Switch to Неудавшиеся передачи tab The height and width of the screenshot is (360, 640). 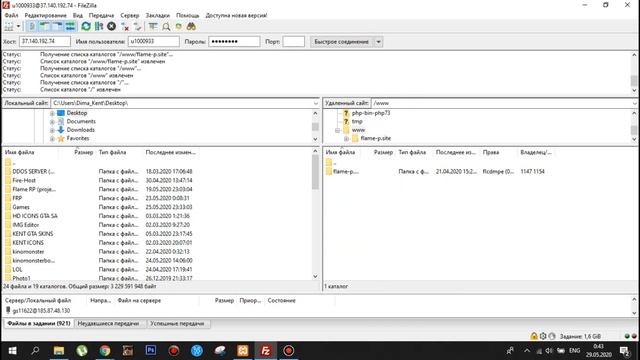coord(109,323)
